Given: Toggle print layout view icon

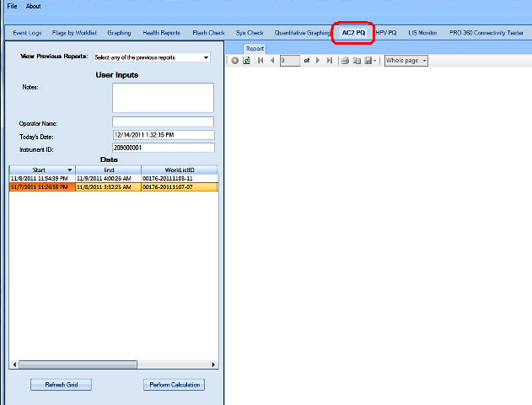Looking at the screenshot, I should pos(357,61).
